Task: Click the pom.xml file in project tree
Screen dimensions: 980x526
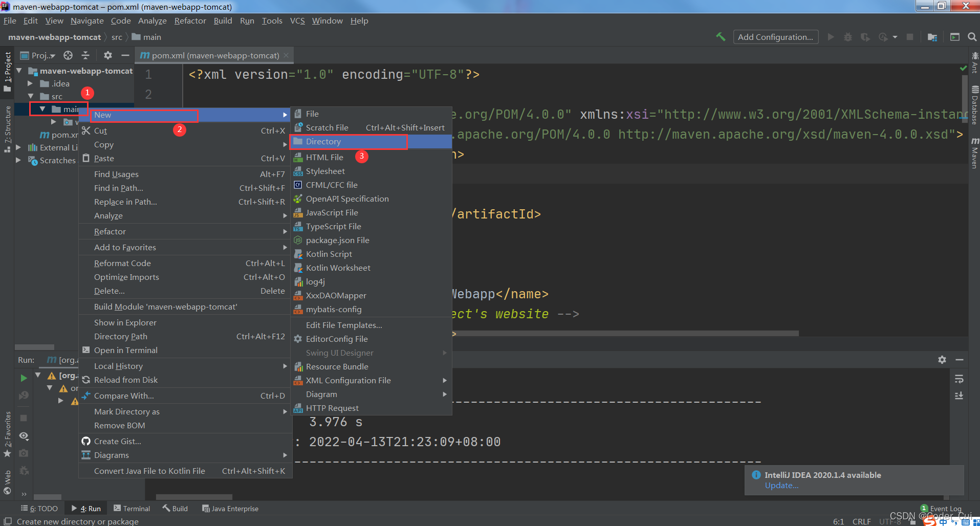Action: (59, 135)
